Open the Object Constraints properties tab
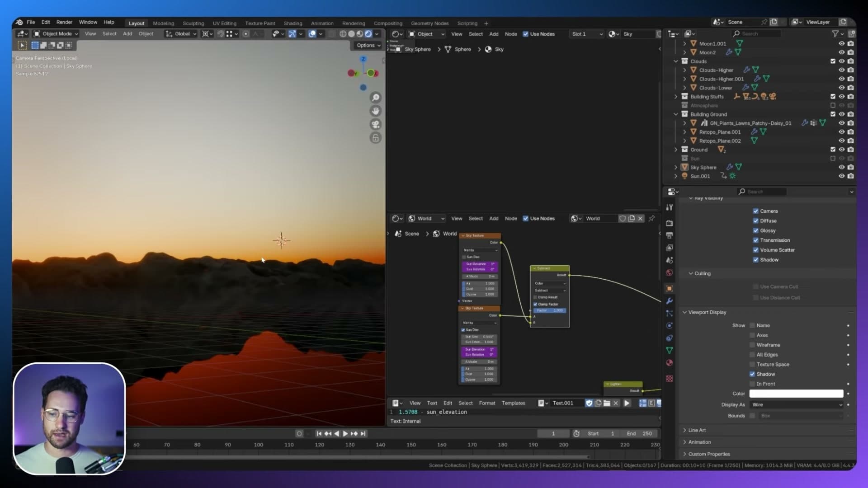The image size is (868, 488). [670, 338]
